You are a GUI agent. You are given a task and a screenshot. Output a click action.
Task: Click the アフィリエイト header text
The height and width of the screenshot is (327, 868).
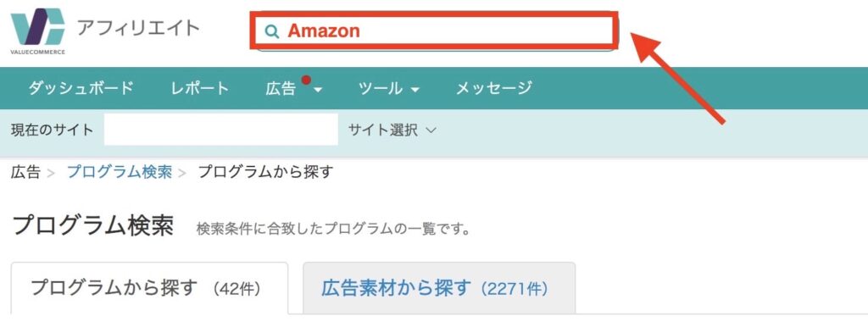click(x=138, y=27)
